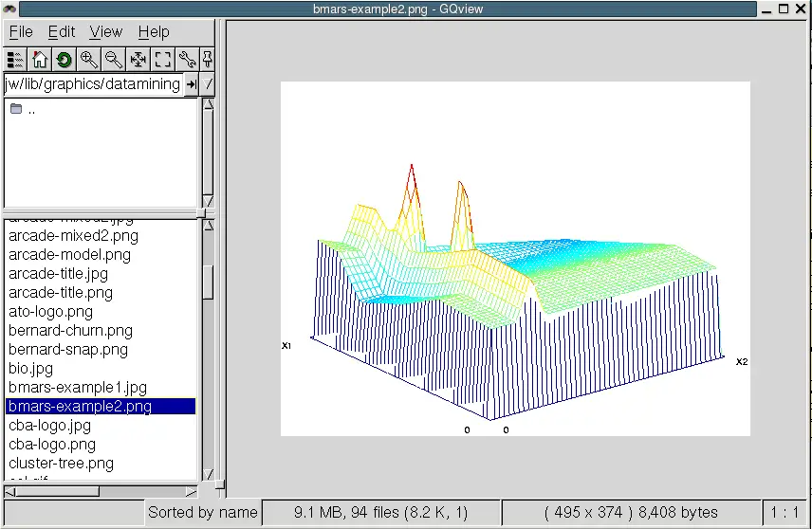Click 'Sorted by name' status label

click(x=202, y=513)
